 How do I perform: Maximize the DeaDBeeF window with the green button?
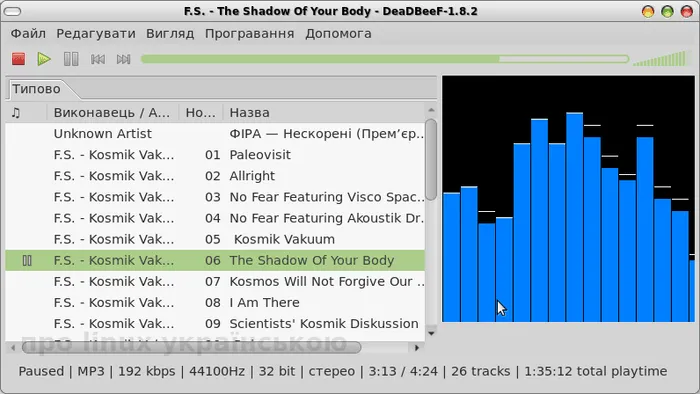(667, 11)
